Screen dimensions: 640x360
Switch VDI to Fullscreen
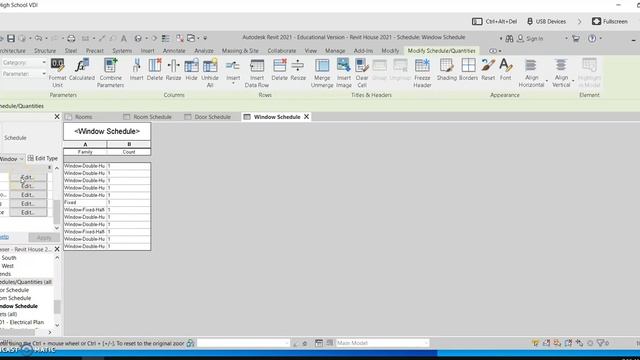pos(610,21)
